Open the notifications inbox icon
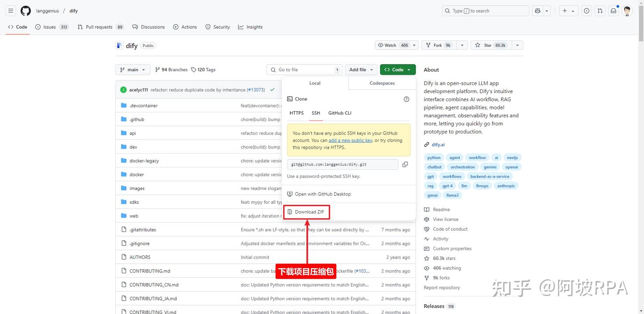This screenshot has height=314, width=644. (x=614, y=11)
